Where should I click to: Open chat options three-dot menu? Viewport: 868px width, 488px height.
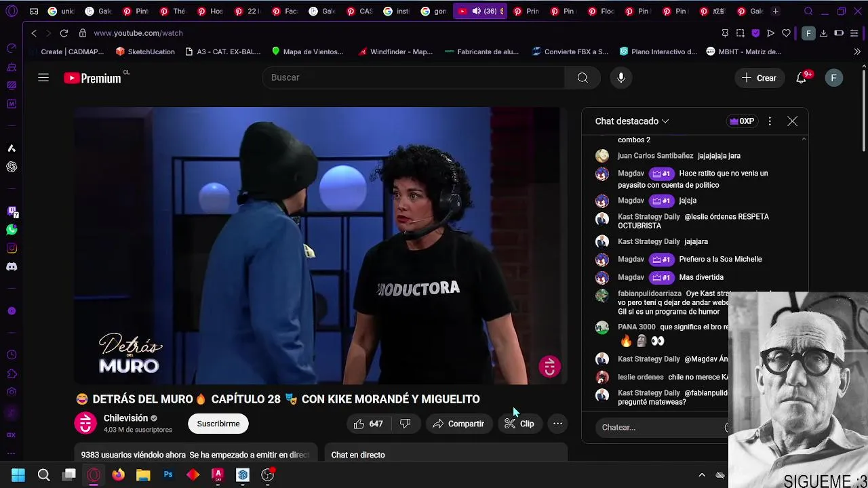tap(770, 121)
